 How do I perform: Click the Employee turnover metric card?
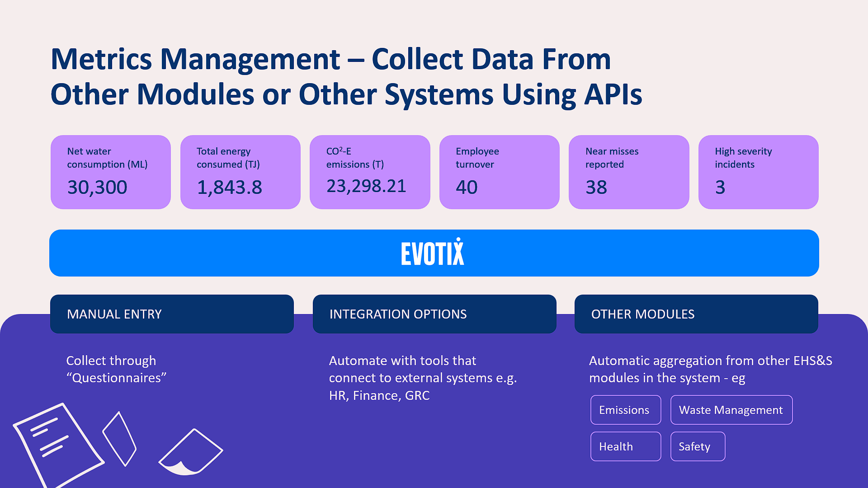point(500,172)
